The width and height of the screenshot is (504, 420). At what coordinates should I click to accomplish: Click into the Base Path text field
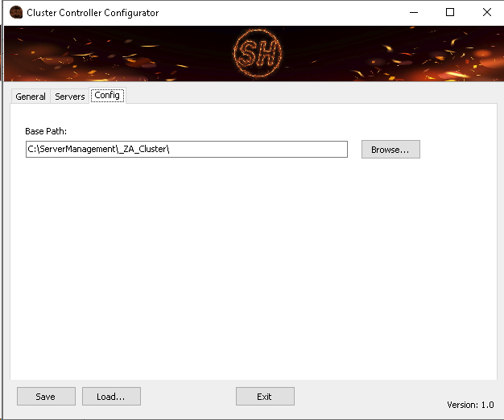tap(187, 150)
